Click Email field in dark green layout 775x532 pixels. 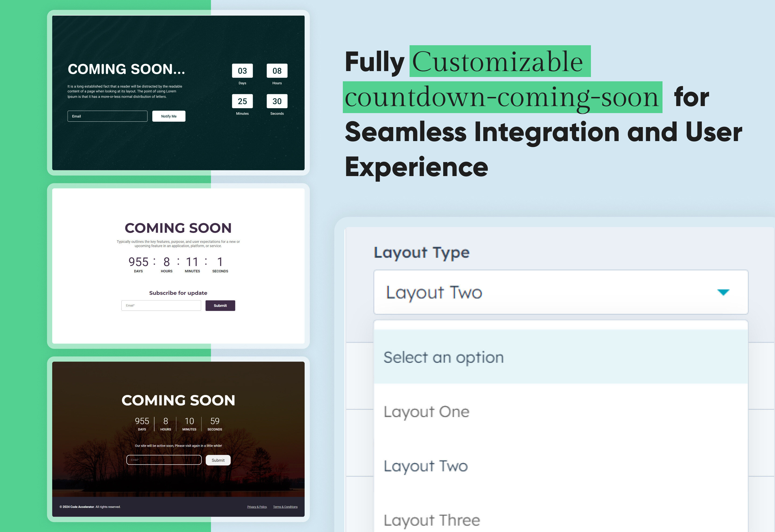(x=107, y=116)
